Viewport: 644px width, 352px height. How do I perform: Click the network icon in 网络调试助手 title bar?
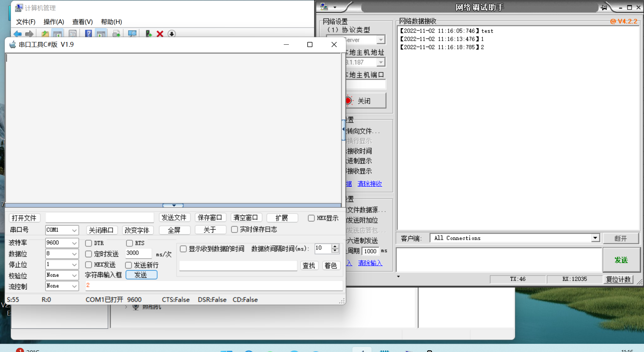tap(324, 6)
